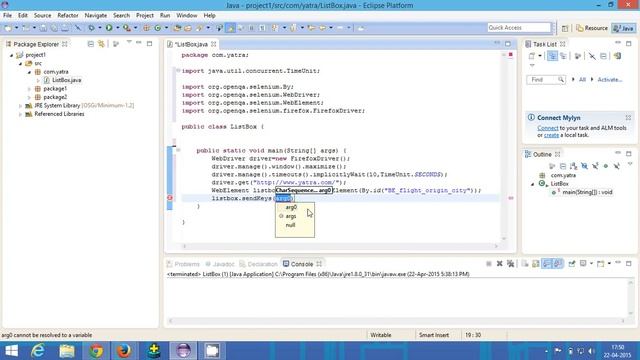Open the Open Perspective icon beside Quick Access

pos(565,28)
